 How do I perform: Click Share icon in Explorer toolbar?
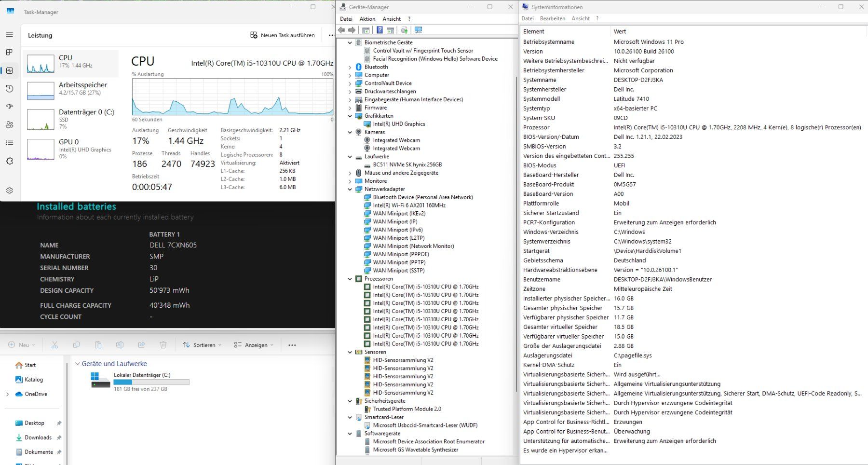(141, 345)
